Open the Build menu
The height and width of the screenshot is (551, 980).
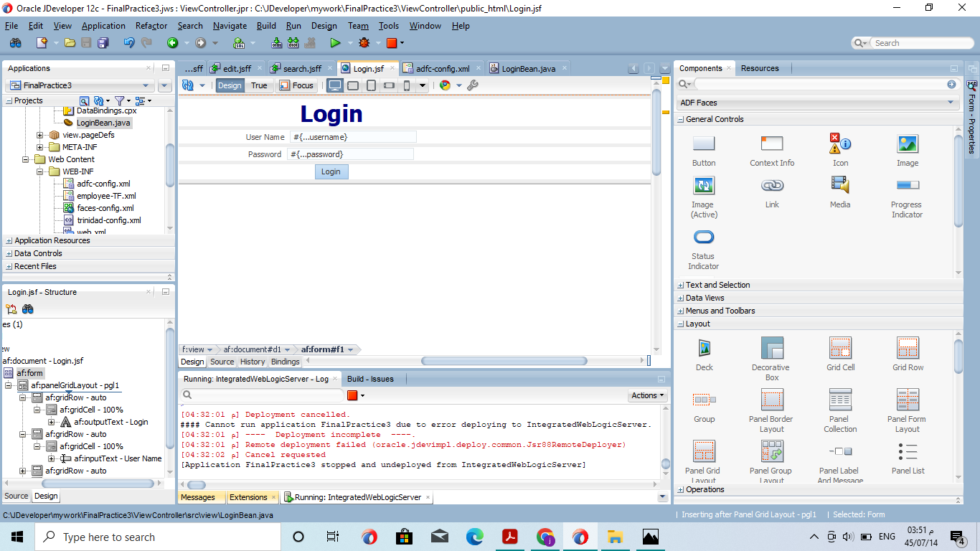tap(266, 26)
